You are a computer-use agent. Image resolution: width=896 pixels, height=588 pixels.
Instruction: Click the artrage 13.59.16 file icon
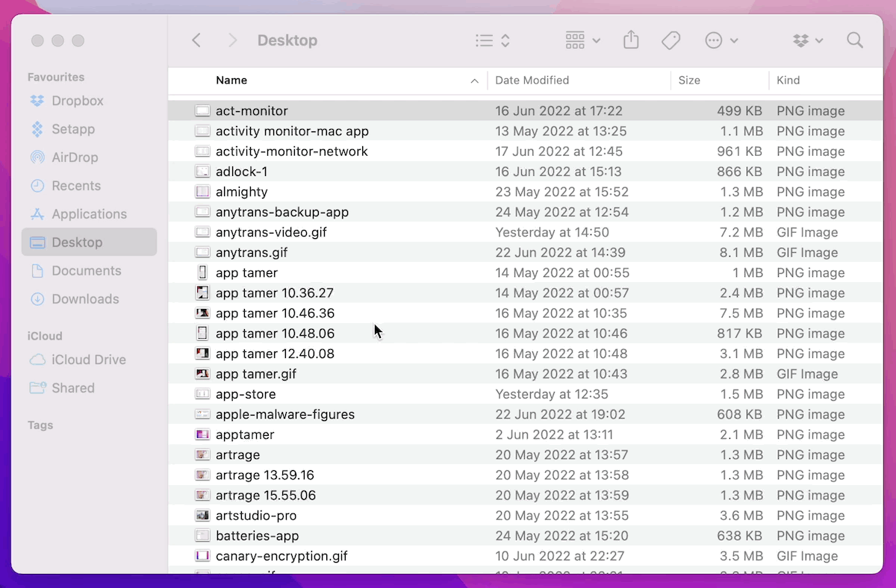[202, 475]
